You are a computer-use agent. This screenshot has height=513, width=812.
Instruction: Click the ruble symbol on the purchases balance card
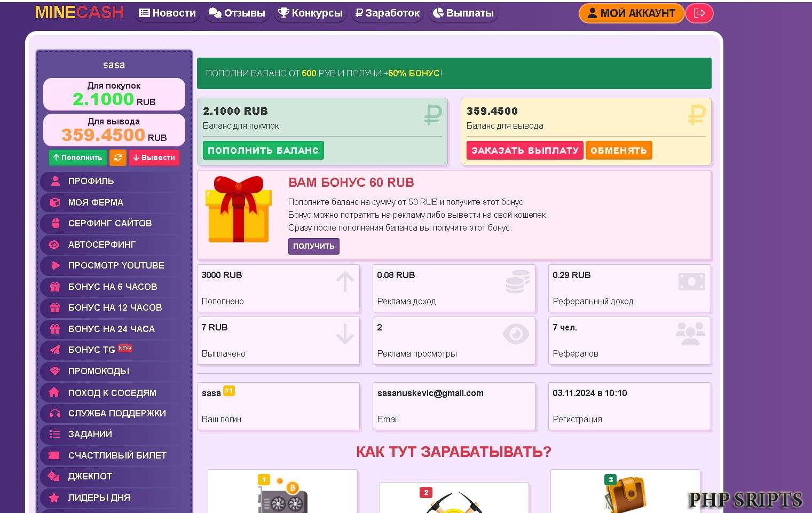pyautogui.click(x=432, y=115)
